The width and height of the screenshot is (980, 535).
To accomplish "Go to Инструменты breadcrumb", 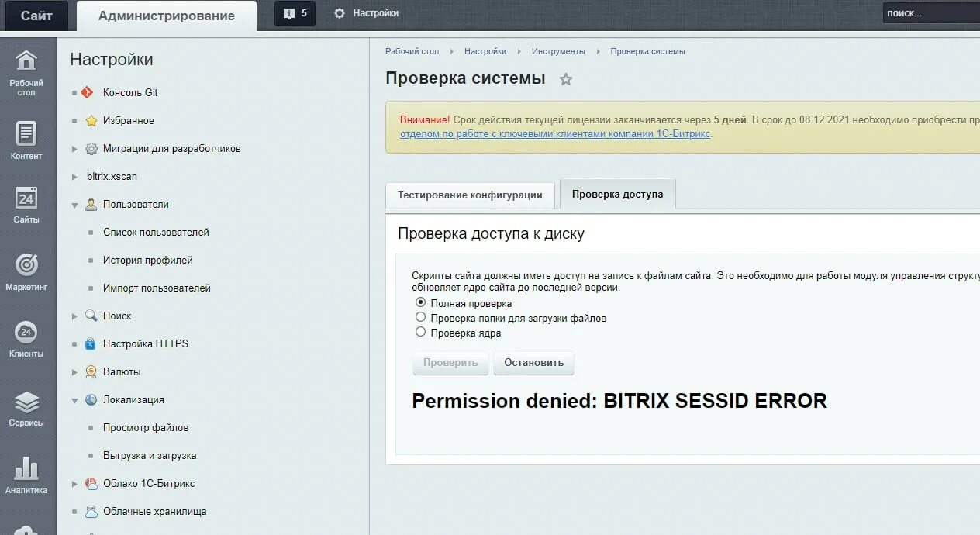I will [558, 51].
